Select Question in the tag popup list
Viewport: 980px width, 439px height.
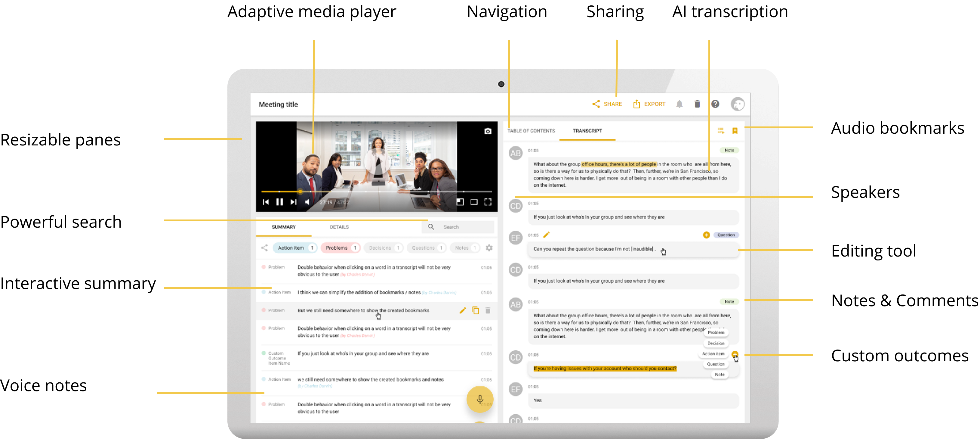[715, 364]
